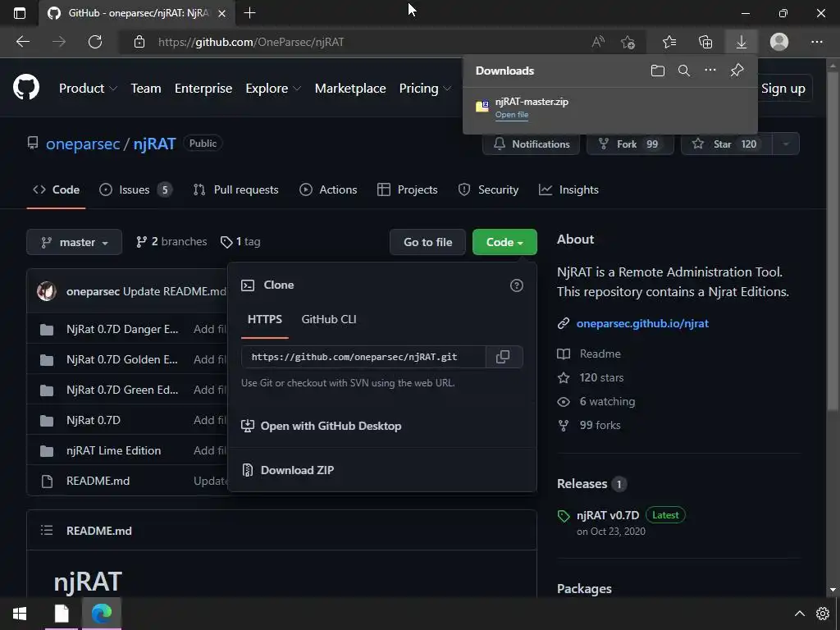
Task: Add this page to favorites star icon
Action: [x=628, y=42]
